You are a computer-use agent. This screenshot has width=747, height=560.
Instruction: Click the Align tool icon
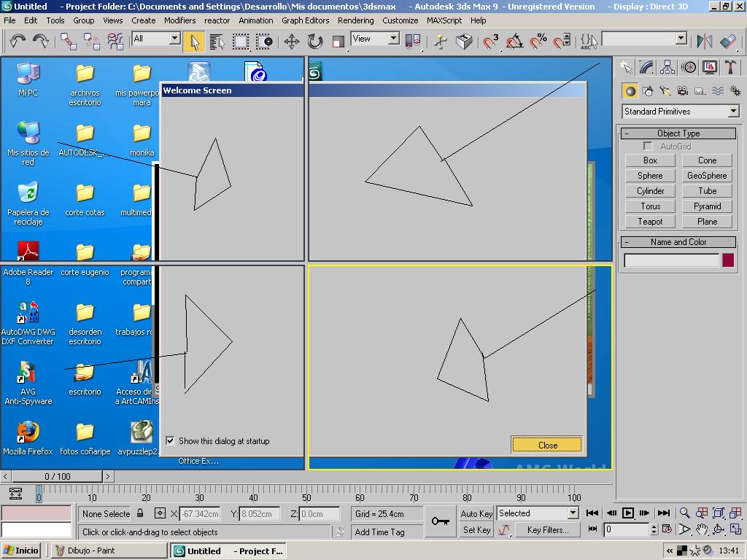point(728,42)
